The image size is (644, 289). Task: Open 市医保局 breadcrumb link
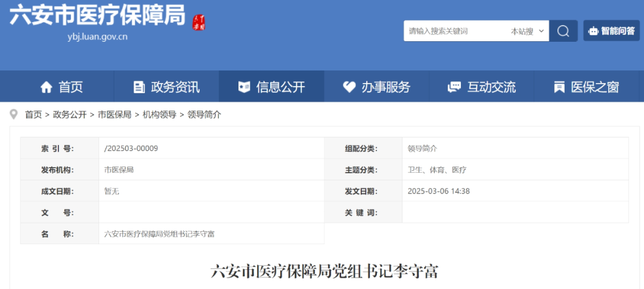point(114,115)
